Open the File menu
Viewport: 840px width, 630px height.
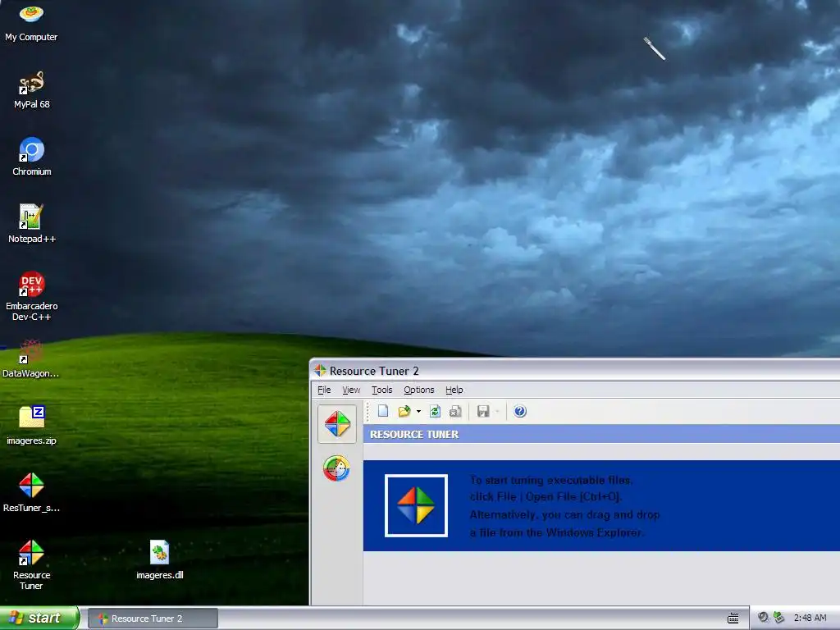[x=324, y=390]
